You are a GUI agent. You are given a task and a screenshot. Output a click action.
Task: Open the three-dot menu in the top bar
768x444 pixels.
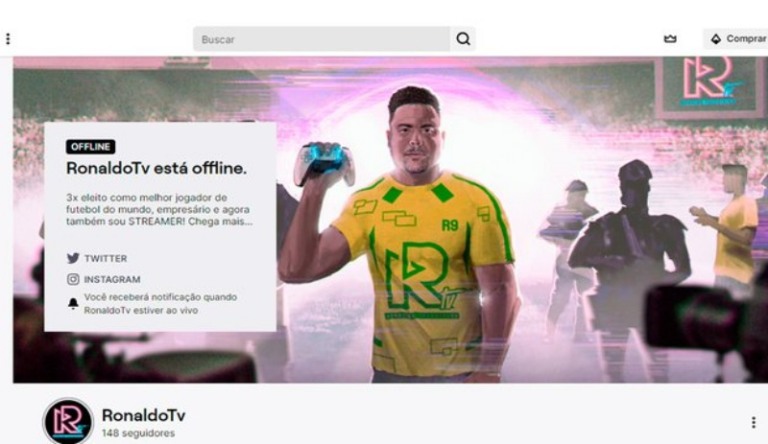pos(8,39)
